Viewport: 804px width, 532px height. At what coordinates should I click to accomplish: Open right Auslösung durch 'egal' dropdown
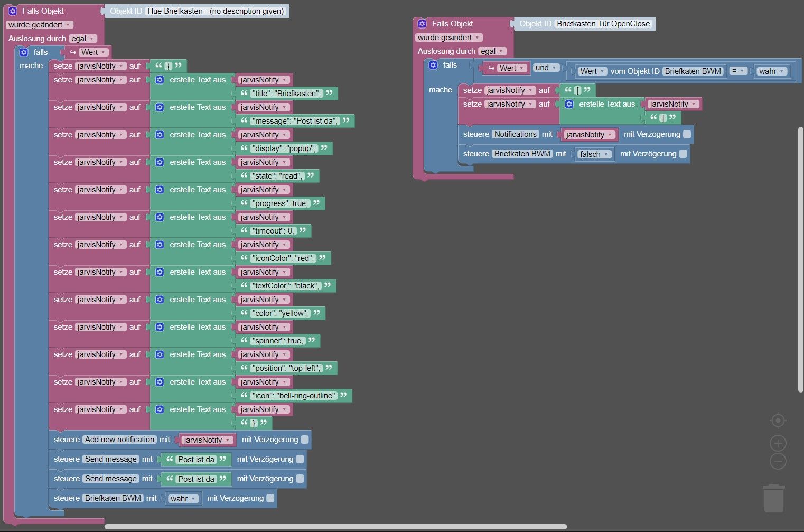point(492,51)
